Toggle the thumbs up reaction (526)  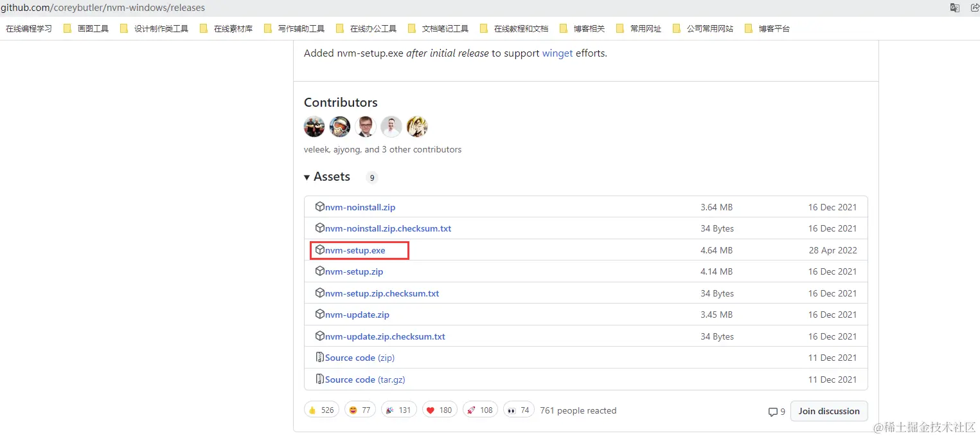point(321,410)
